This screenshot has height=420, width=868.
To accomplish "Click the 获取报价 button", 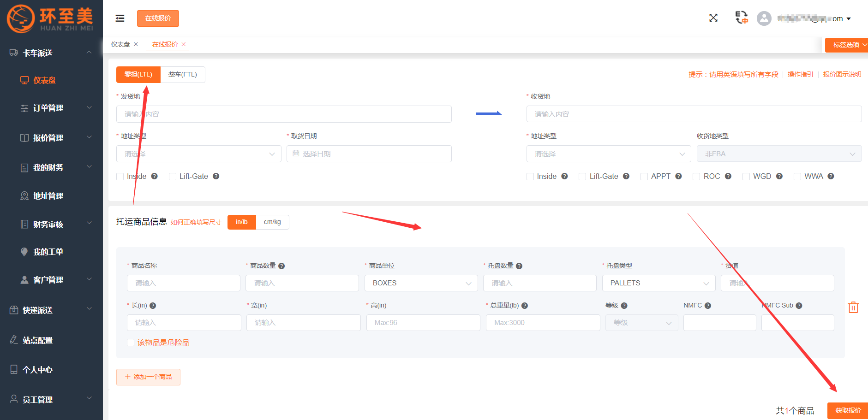I will click(x=848, y=410).
